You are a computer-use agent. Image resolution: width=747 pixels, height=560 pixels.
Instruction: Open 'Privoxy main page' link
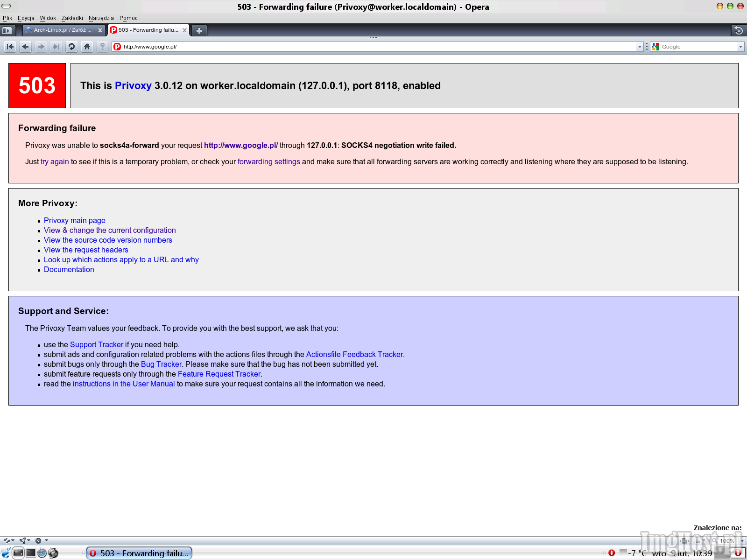(x=75, y=221)
